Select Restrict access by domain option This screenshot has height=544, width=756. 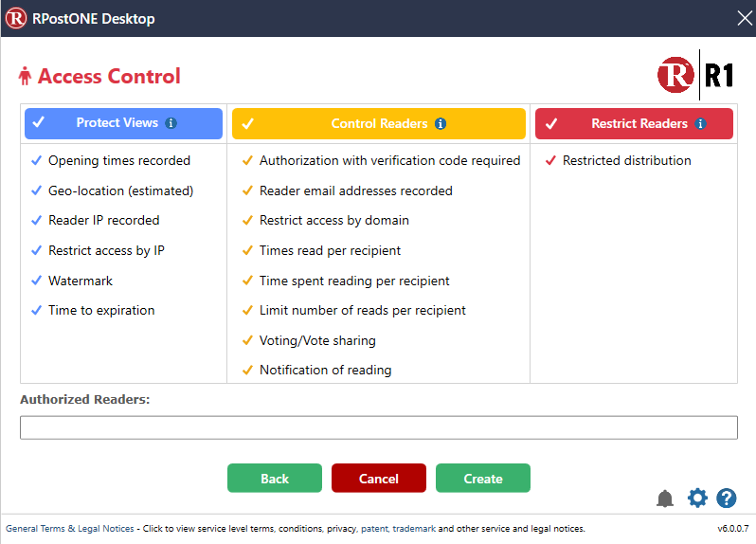point(333,220)
